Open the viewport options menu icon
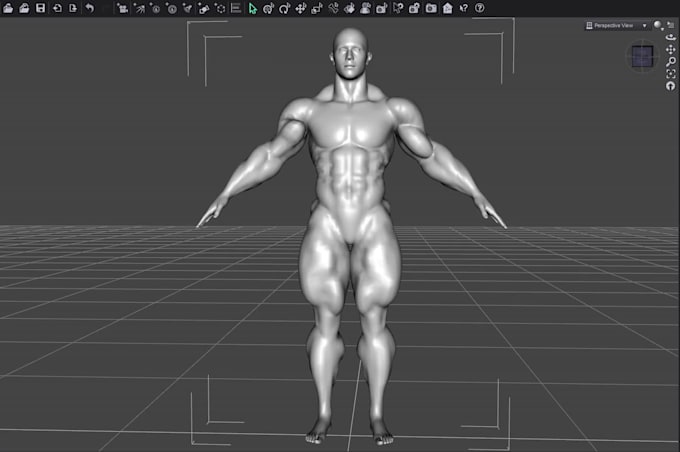This screenshot has height=452, width=680. [x=671, y=25]
